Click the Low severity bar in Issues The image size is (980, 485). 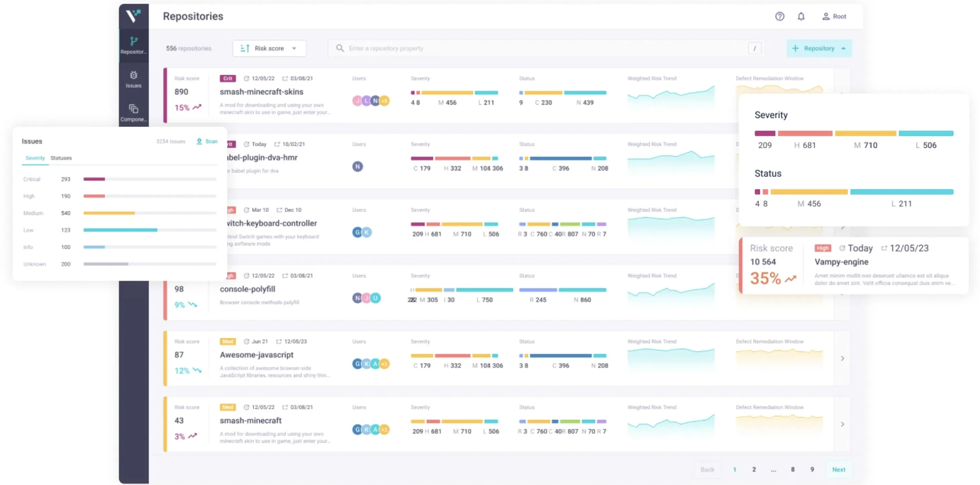point(150,230)
